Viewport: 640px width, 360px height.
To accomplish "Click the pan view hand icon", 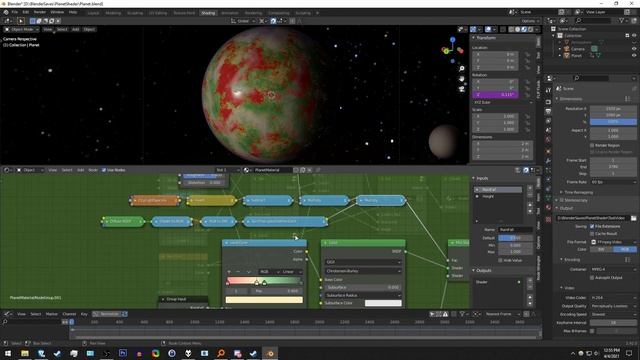I will click(462, 79).
